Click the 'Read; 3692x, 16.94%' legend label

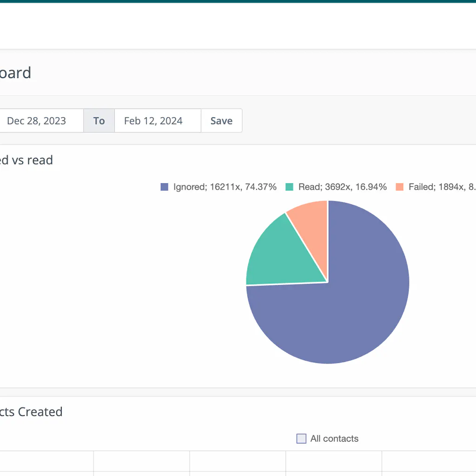coord(343,187)
